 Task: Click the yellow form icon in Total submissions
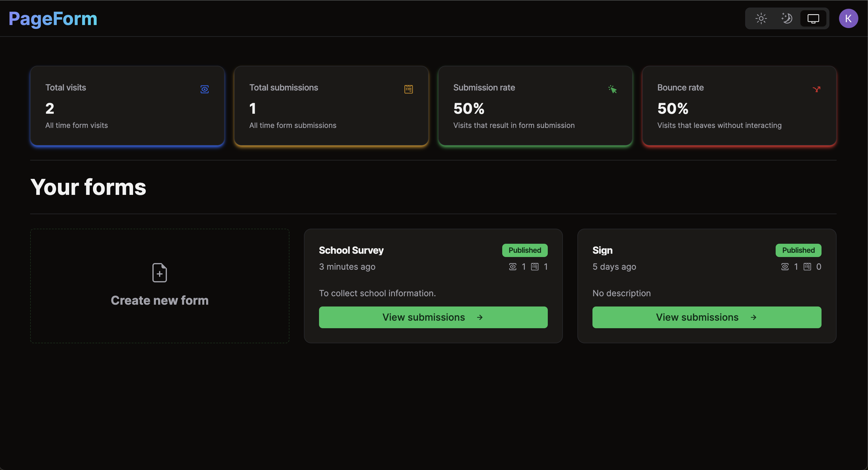pos(408,89)
